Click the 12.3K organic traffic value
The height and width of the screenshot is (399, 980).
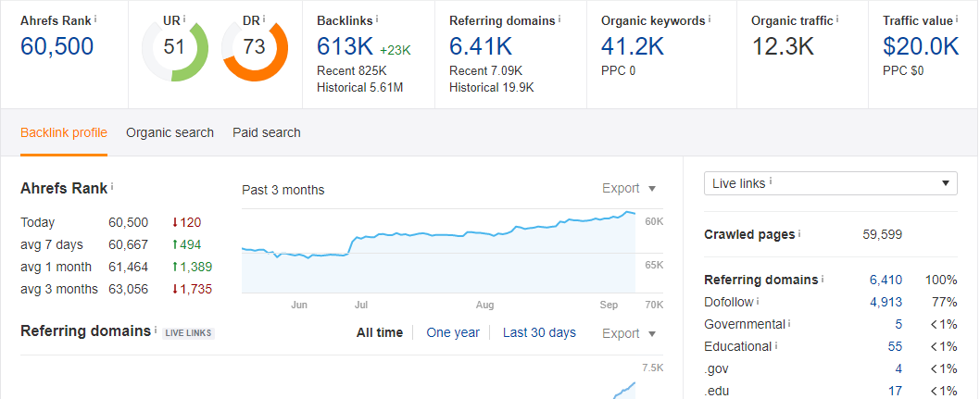[x=783, y=46]
